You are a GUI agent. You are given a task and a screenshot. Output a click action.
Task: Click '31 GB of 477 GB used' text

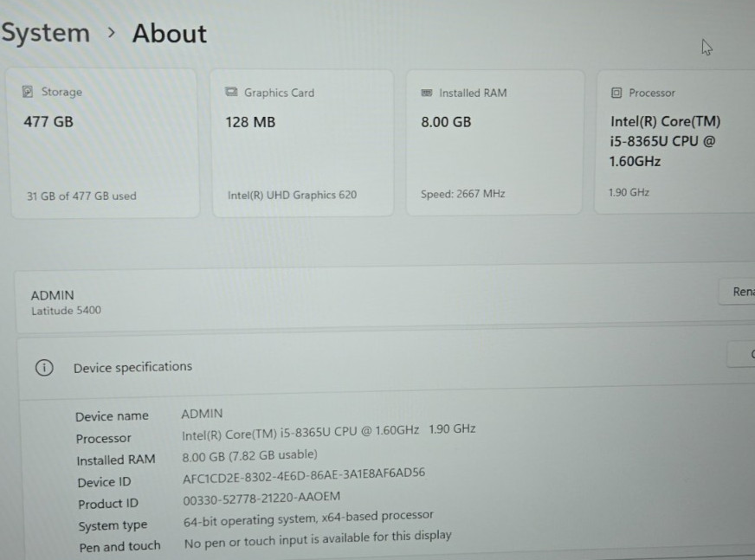point(81,196)
